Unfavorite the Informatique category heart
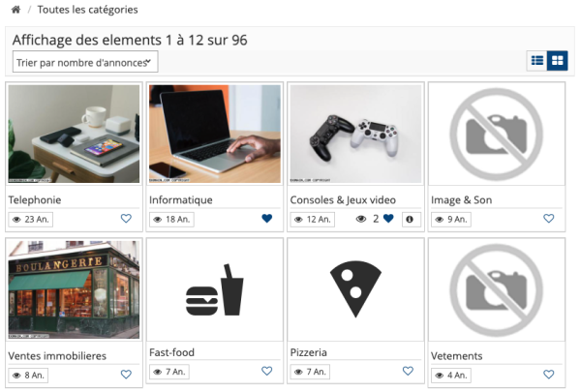 pyautogui.click(x=267, y=219)
